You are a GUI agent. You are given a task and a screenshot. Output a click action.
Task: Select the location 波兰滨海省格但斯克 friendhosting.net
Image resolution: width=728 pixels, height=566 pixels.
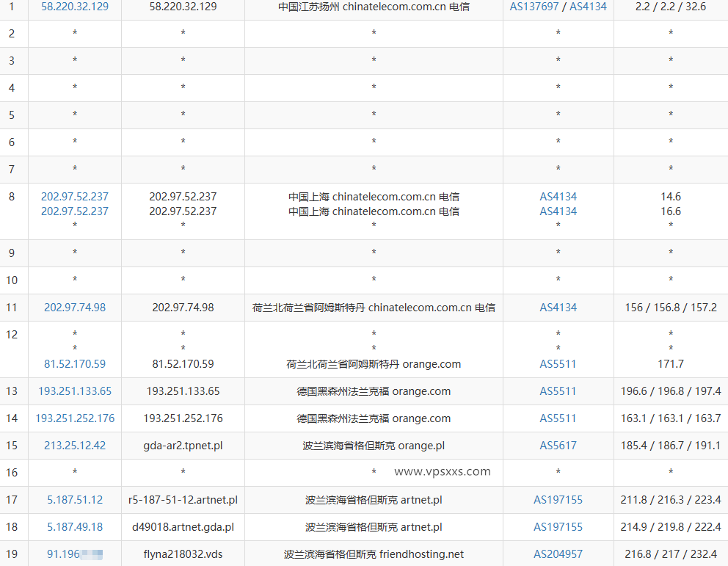point(374,554)
